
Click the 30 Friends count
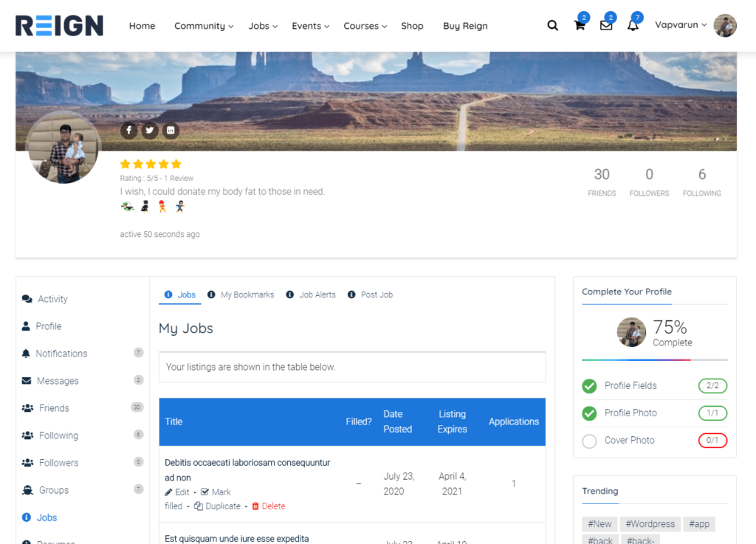click(602, 182)
